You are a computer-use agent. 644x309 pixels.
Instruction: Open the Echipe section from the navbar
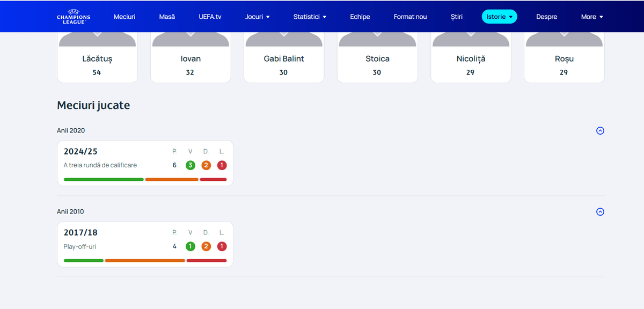[x=360, y=17]
